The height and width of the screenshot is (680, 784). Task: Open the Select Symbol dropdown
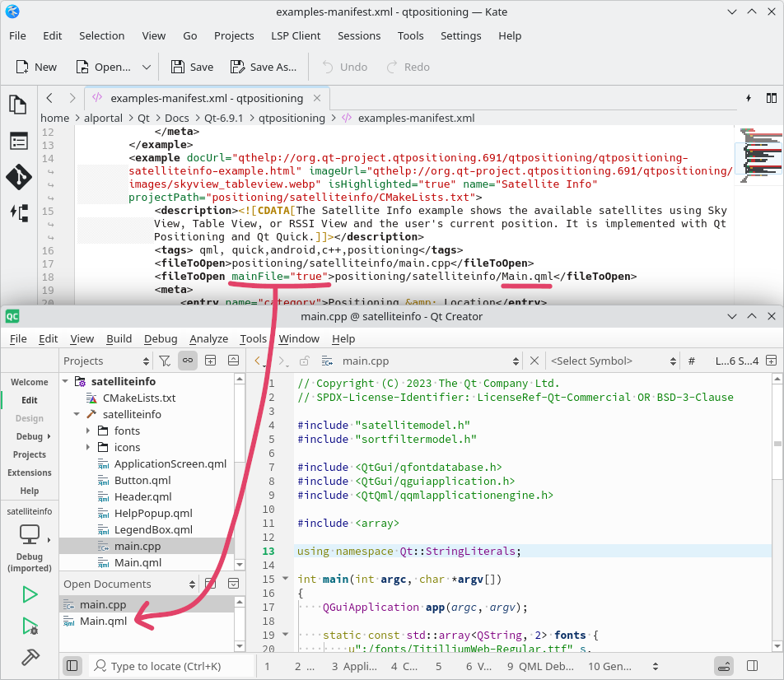point(613,361)
